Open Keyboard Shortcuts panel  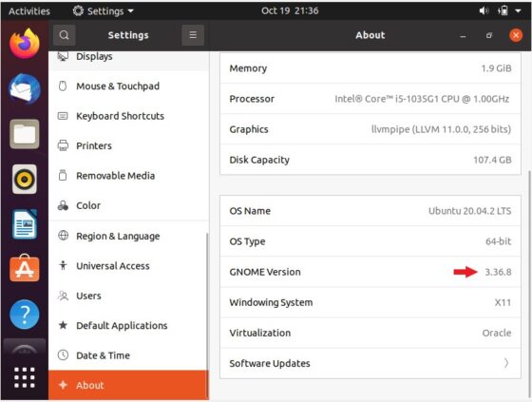[128, 116]
